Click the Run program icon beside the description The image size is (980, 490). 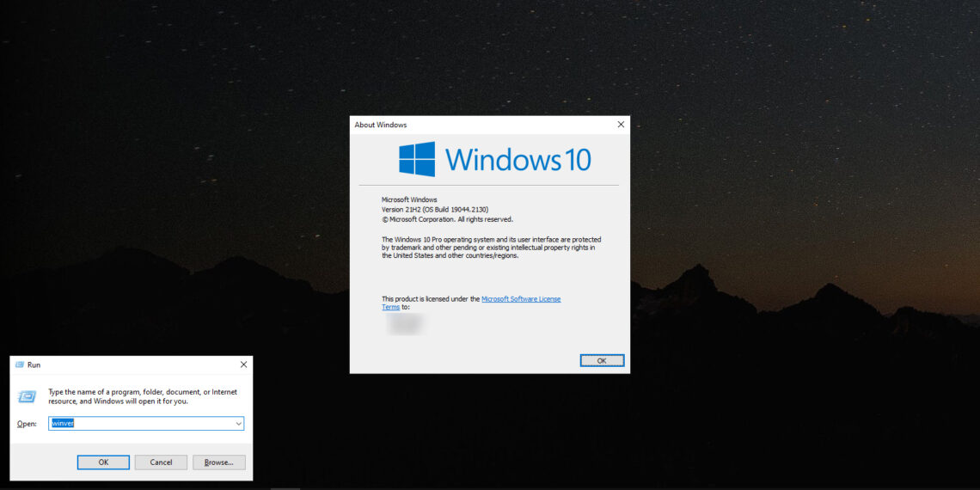pyautogui.click(x=28, y=396)
